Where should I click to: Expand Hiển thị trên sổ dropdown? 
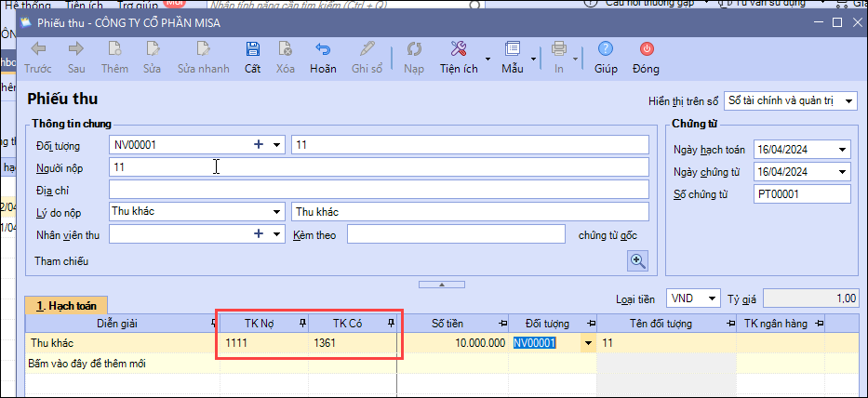point(850,99)
